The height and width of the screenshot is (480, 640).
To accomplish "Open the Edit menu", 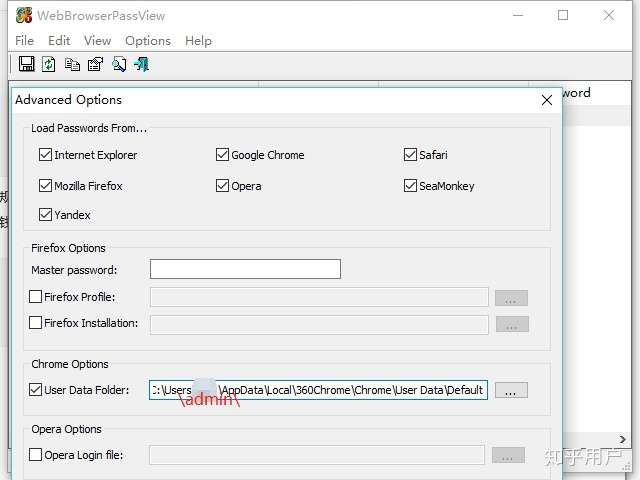I will [59, 41].
